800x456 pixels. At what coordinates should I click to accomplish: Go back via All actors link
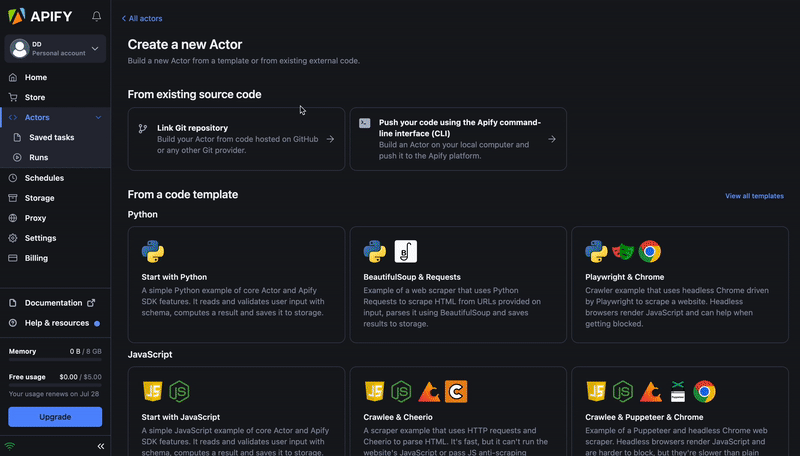coord(142,19)
